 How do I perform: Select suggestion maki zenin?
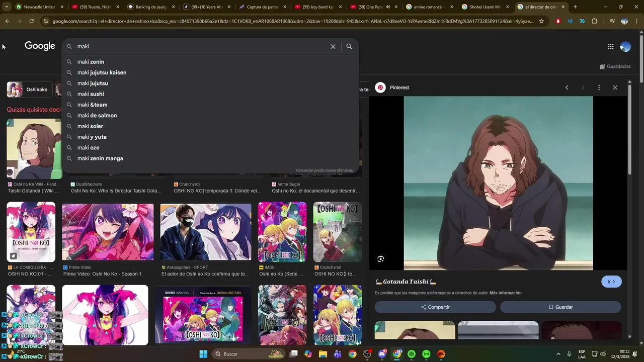[210, 62]
